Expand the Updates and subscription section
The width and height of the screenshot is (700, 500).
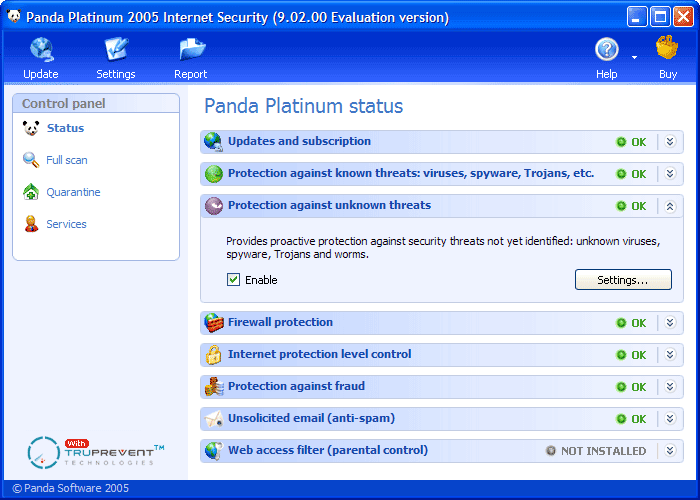[670, 142]
